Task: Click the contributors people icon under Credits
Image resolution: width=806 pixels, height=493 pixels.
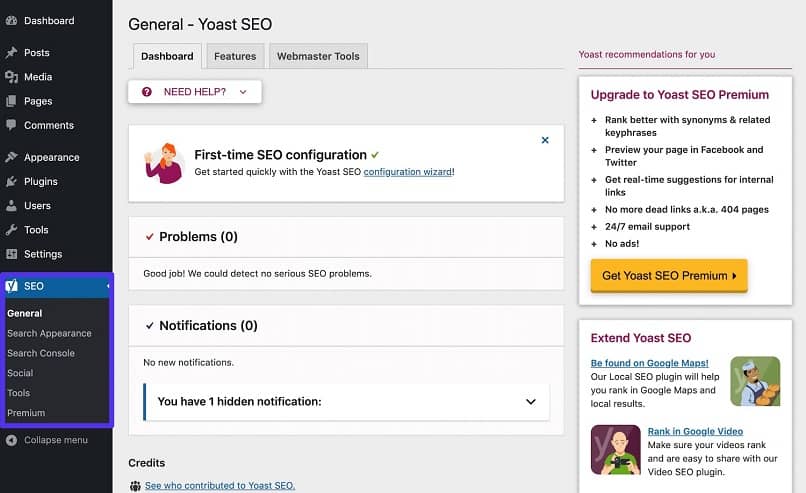Action: coord(135,485)
